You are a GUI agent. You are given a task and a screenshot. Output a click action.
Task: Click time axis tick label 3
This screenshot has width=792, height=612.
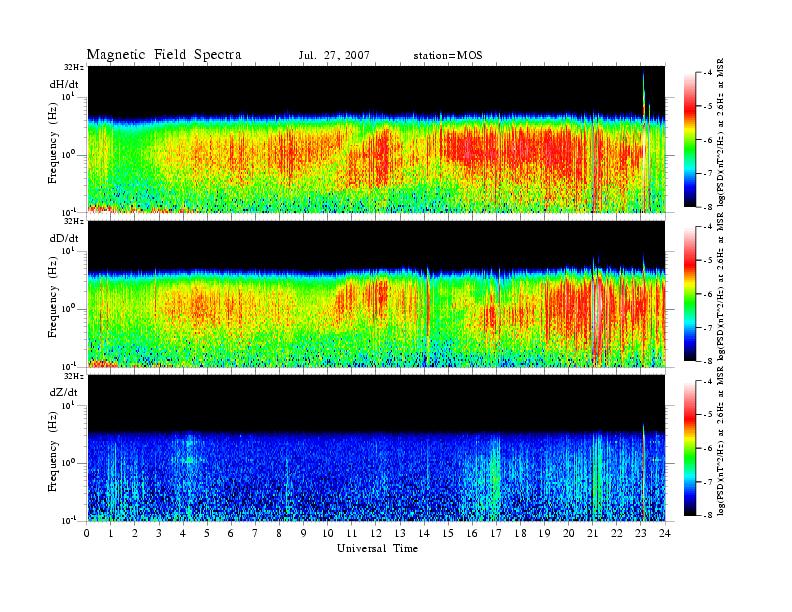tap(159, 533)
